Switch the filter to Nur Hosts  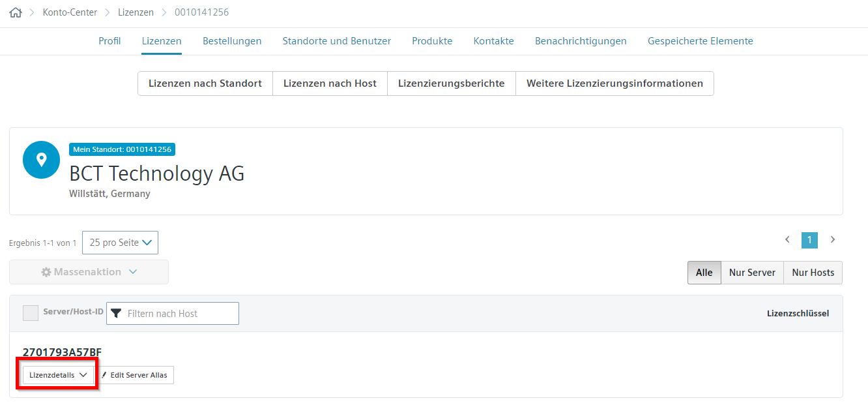pos(813,272)
